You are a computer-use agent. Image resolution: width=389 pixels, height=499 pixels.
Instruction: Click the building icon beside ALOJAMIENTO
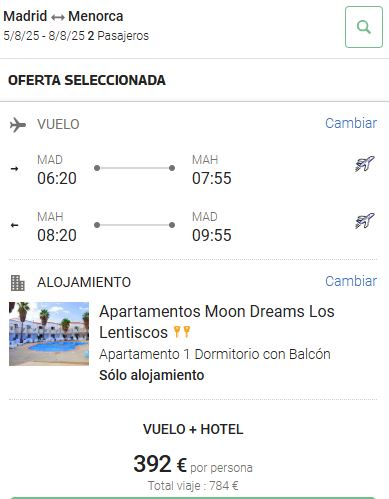[x=17, y=283]
